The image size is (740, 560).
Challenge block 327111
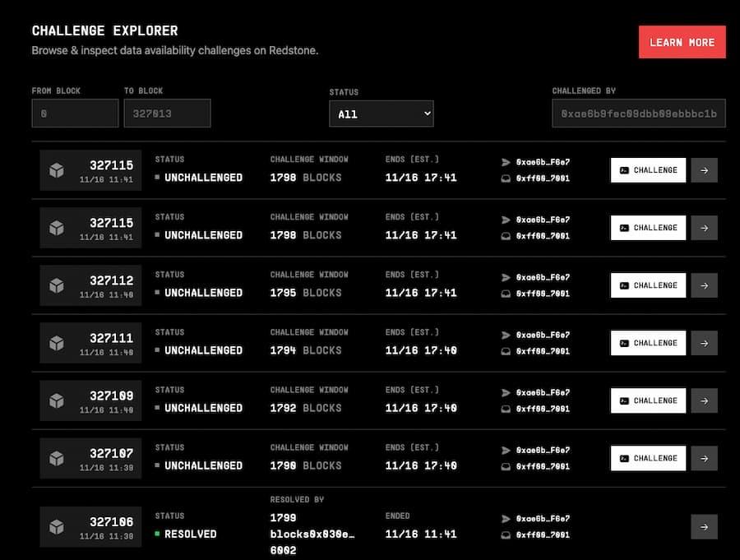click(x=648, y=343)
